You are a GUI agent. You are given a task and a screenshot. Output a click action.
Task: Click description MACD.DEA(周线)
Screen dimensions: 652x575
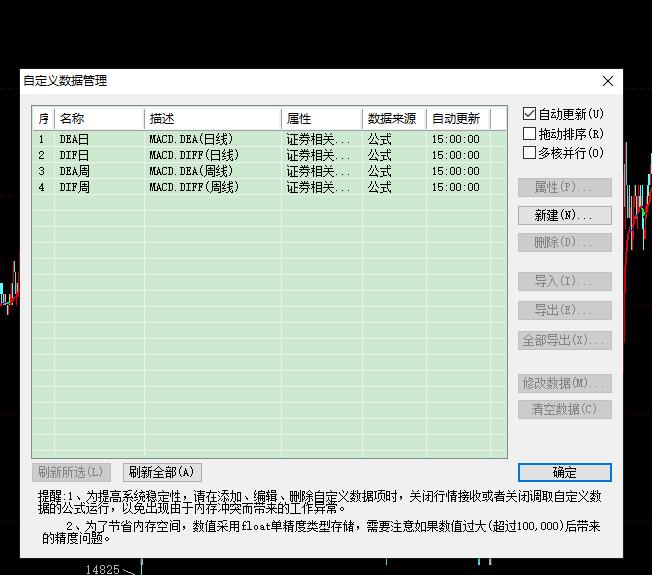click(x=191, y=171)
